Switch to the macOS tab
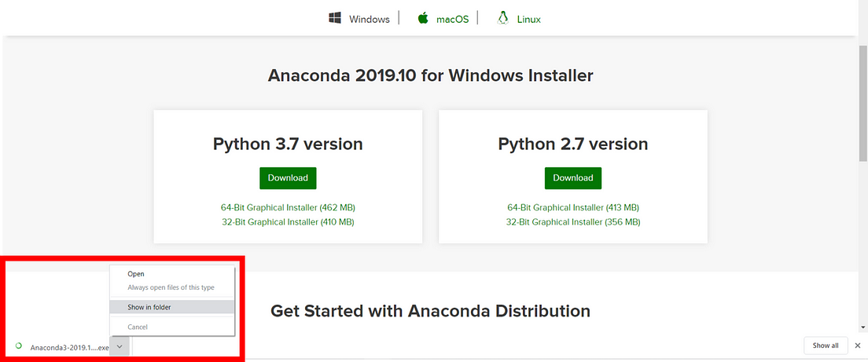 (452, 20)
